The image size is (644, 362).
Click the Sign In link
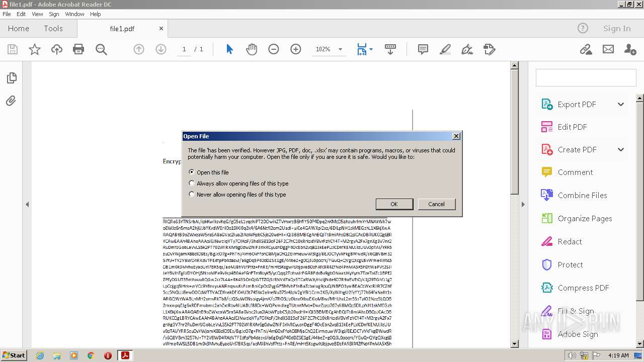[617, 29]
